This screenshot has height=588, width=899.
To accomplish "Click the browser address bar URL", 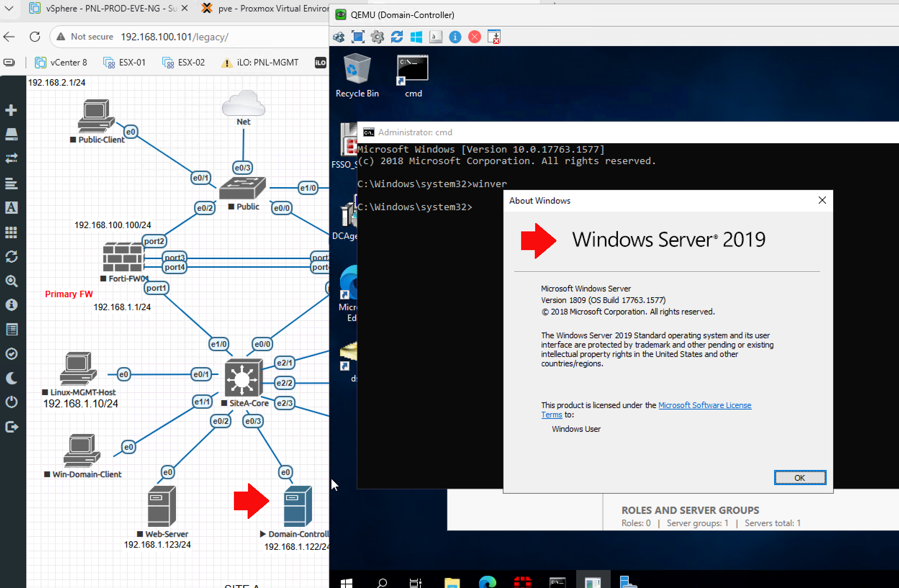I will coord(174,37).
